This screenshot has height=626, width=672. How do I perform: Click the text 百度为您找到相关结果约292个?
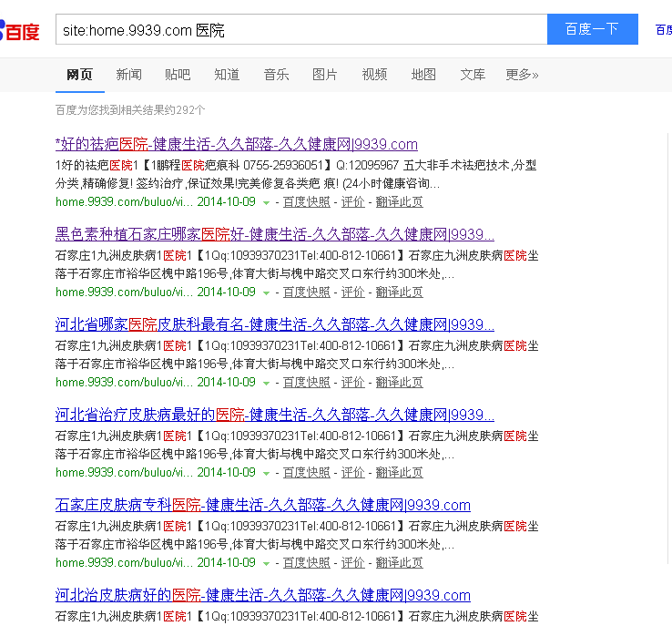point(130,110)
